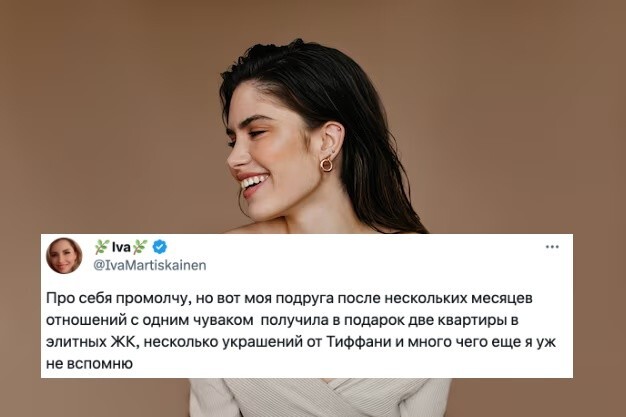Click the phrase "элитных ЖК" in the tweet

pos(92,342)
